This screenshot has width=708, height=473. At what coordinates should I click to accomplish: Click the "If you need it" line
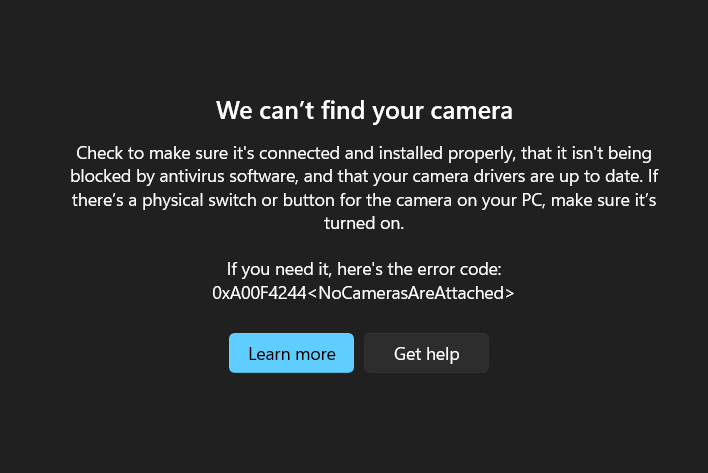coord(364,269)
